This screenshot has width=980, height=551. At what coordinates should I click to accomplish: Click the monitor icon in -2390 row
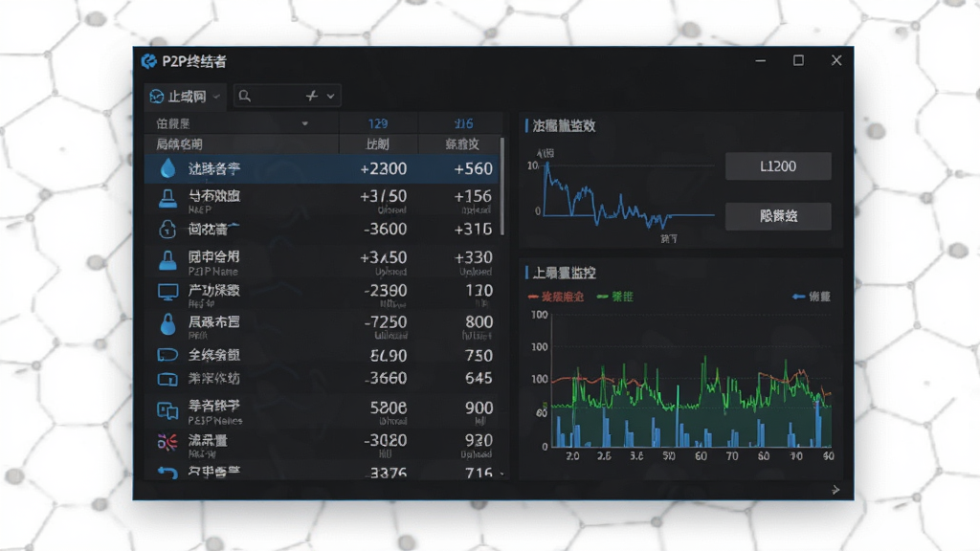167,292
